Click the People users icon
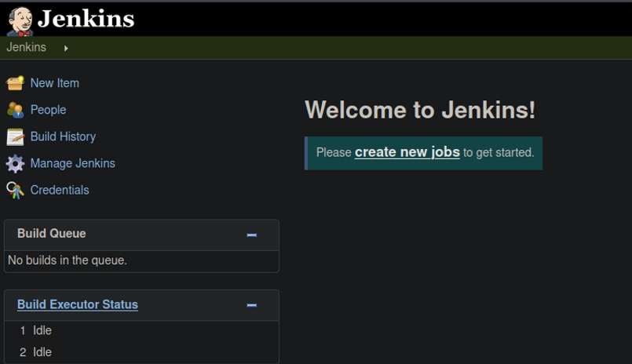The height and width of the screenshot is (364, 632). [15, 110]
